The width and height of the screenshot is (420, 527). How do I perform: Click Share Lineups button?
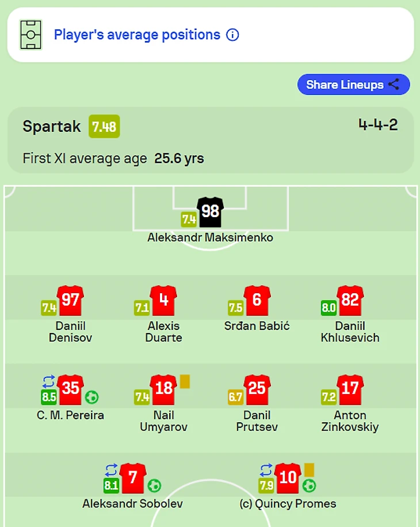coord(353,85)
